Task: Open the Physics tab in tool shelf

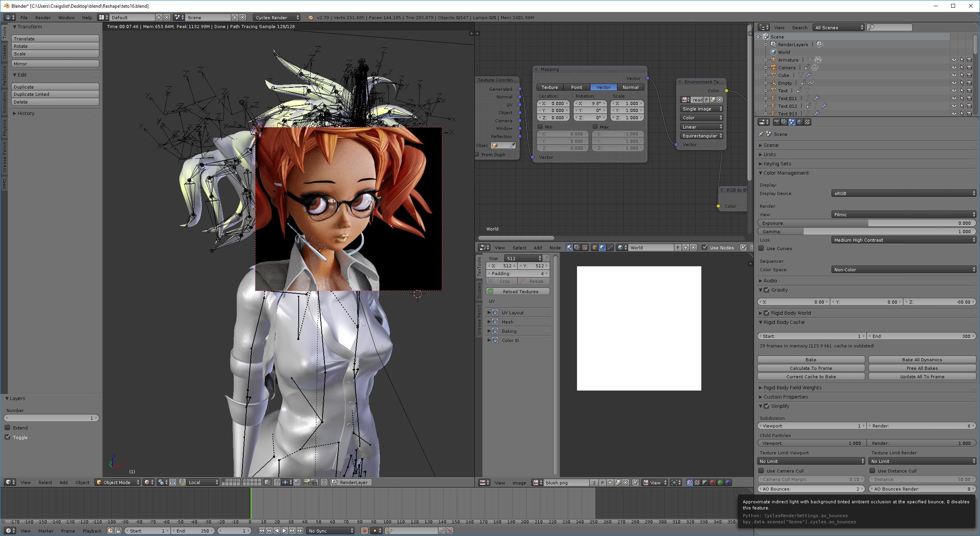Action: tap(4, 128)
